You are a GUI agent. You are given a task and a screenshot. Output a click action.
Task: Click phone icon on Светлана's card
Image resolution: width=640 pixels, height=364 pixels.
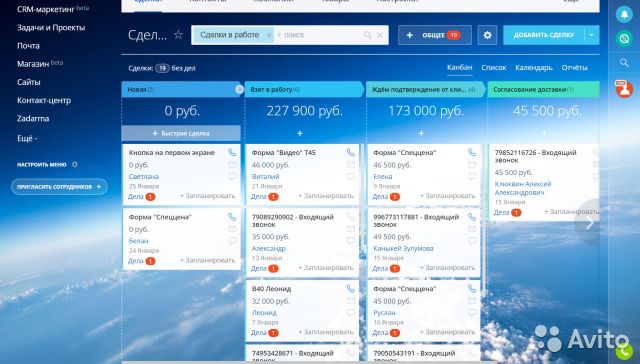(232, 153)
